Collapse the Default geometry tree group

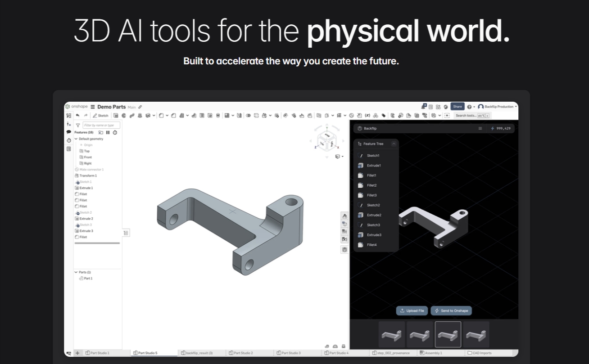coord(76,139)
